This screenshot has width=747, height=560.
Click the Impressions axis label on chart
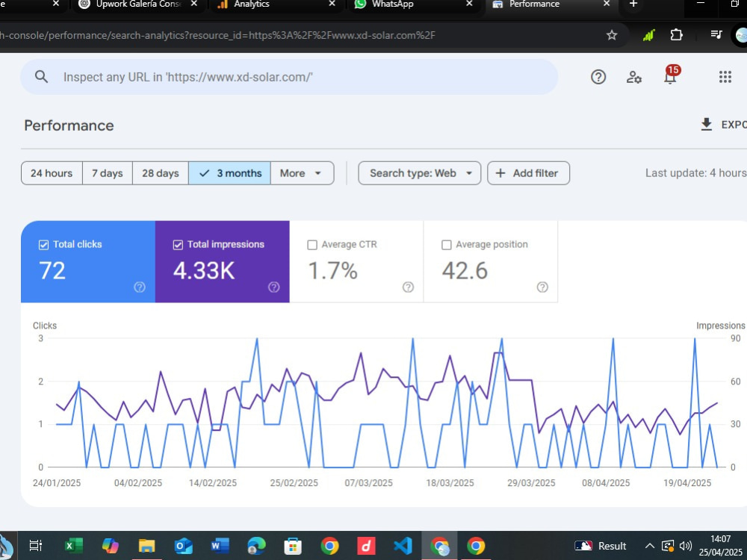tap(720, 326)
